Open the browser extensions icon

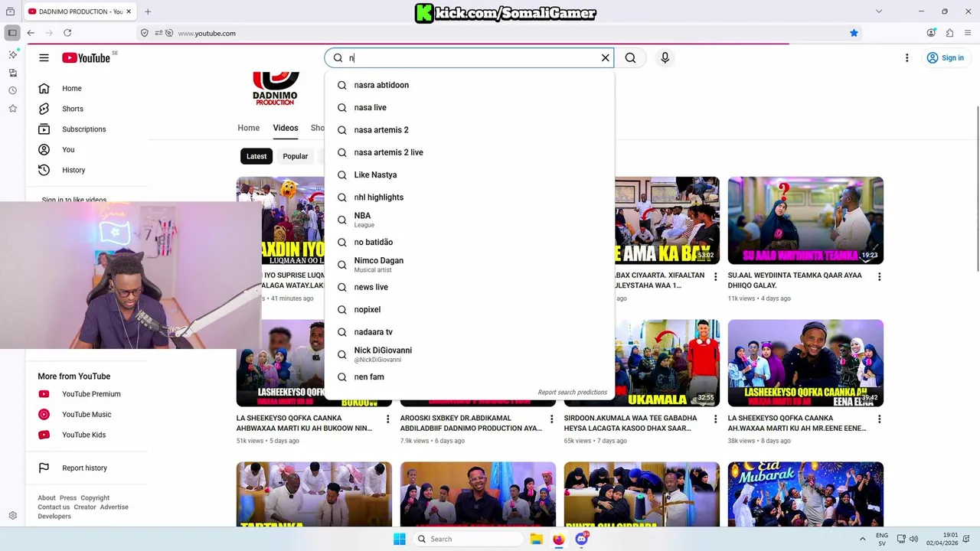(949, 33)
